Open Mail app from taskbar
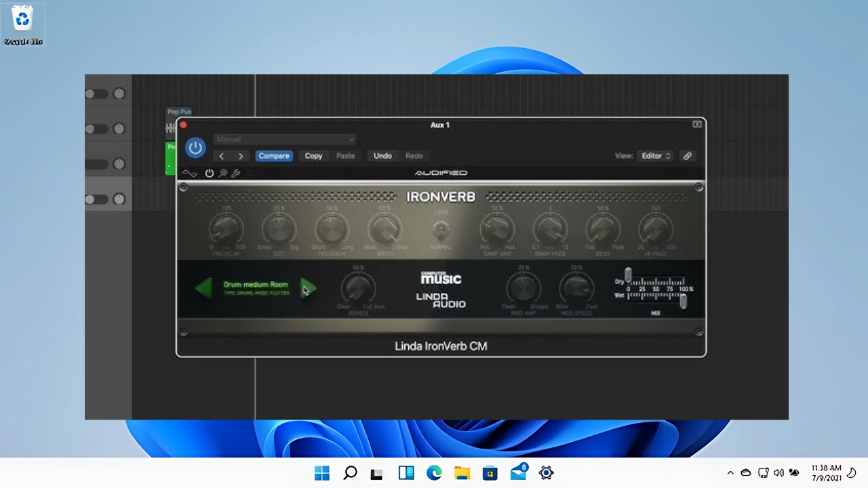 [519, 472]
